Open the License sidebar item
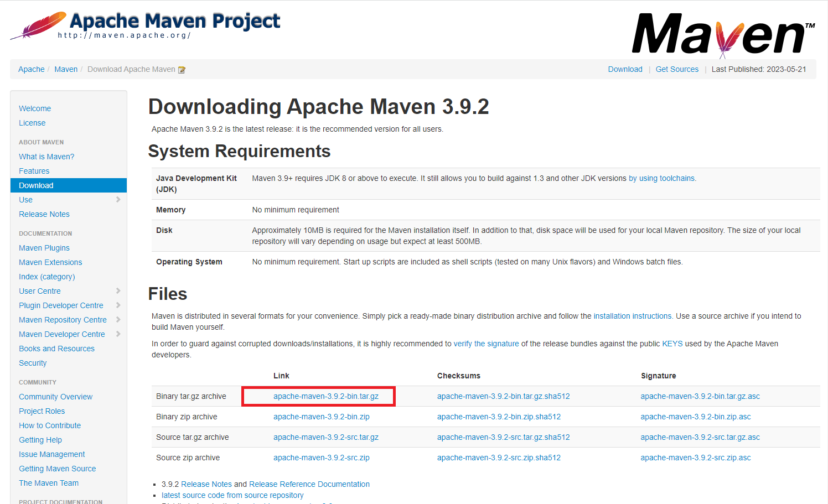This screenshot has height=504, width=828. point(32,123)
